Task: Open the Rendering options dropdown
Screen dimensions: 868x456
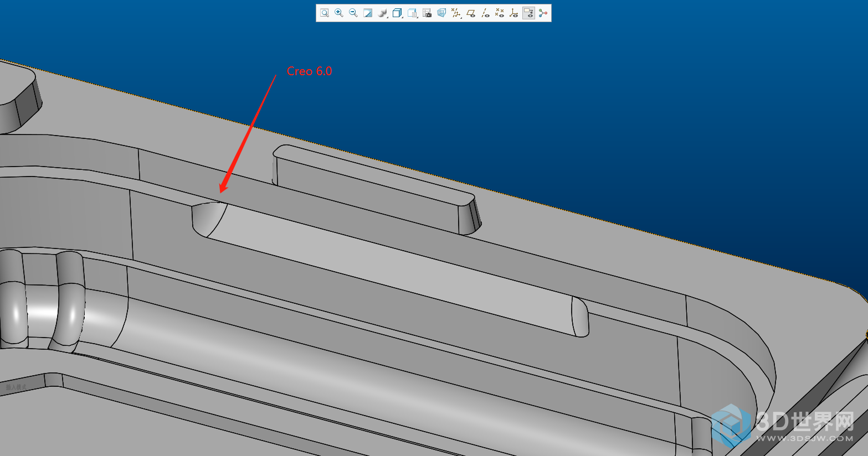Action: click(383, 13)
